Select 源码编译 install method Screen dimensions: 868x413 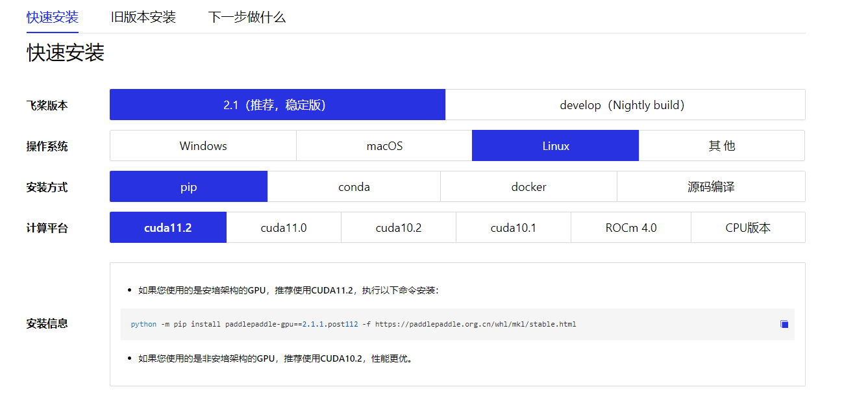tap(711, 186)
